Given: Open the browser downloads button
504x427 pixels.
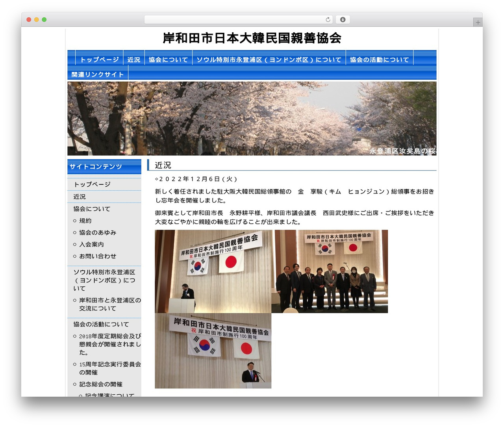Looking at the screenshot, I should (343, 19).
